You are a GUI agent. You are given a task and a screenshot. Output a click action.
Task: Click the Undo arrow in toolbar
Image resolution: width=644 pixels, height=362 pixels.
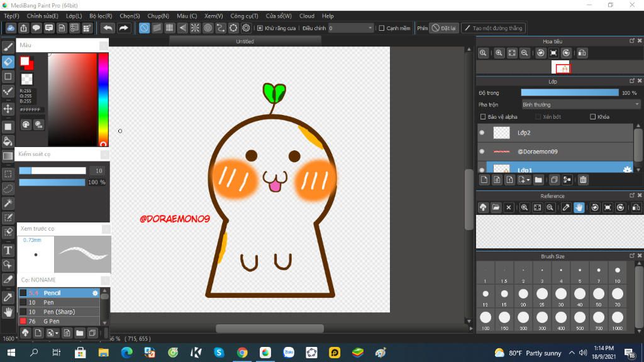(108, 28)
